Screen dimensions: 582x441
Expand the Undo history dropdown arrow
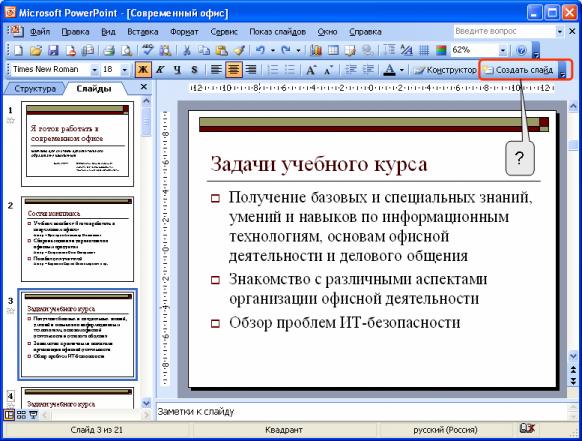click(273, 50)
